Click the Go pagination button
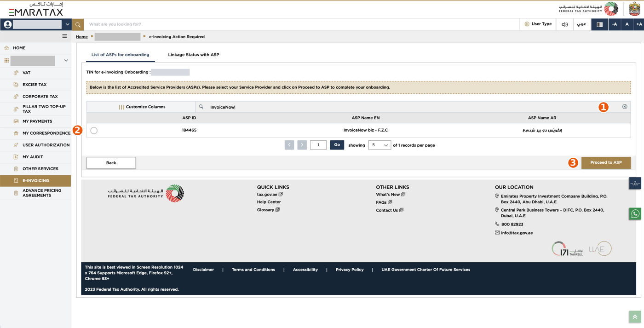 point(337,145)
